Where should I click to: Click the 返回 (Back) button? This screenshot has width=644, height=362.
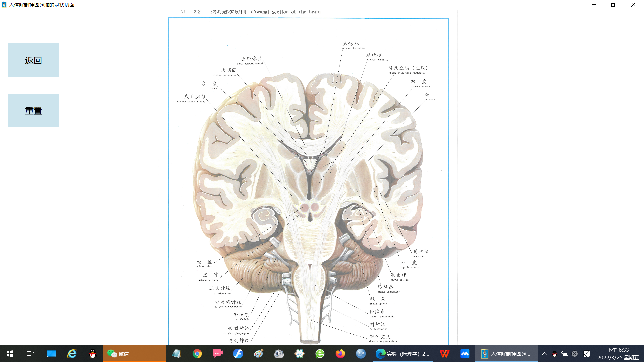(x=34, y=60)
